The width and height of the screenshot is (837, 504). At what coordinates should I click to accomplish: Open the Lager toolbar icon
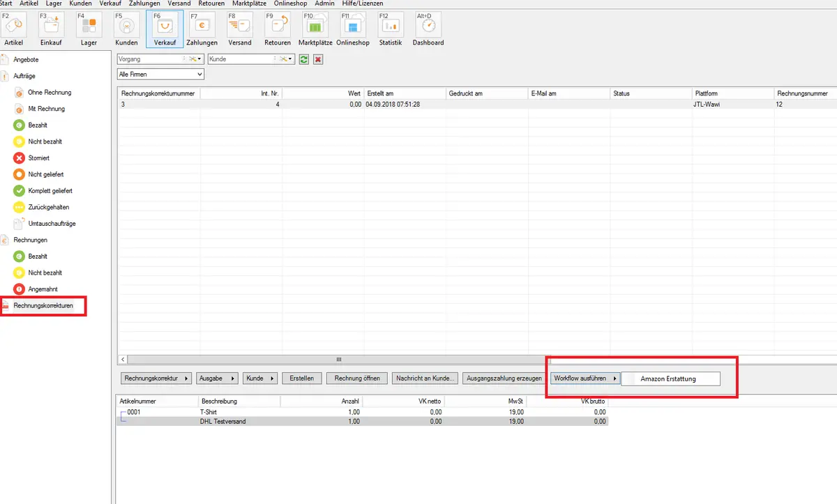tap(89, 29)
